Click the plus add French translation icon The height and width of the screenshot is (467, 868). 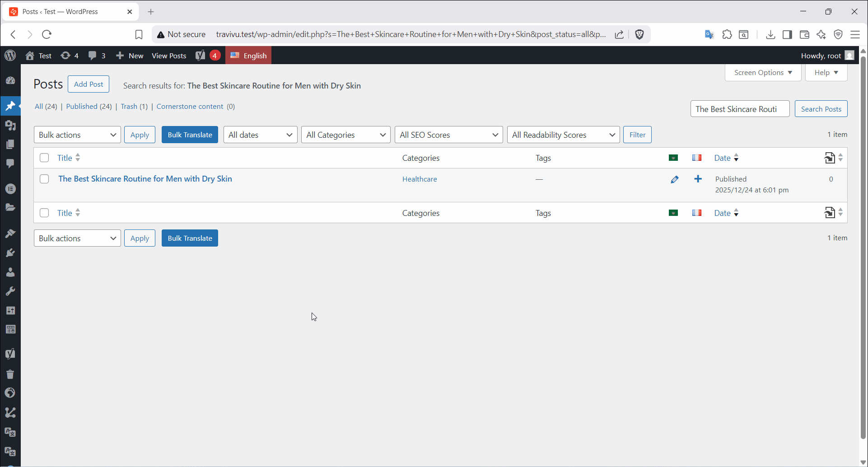point(698,179)
